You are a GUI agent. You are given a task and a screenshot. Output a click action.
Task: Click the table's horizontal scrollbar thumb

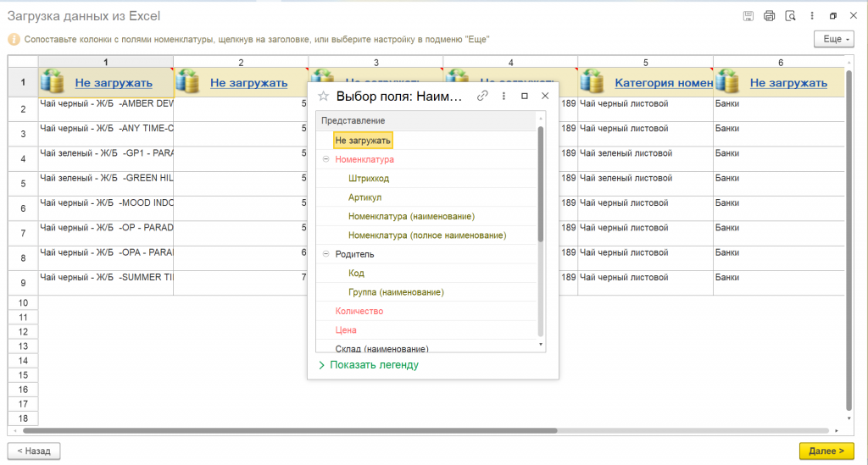290,430
